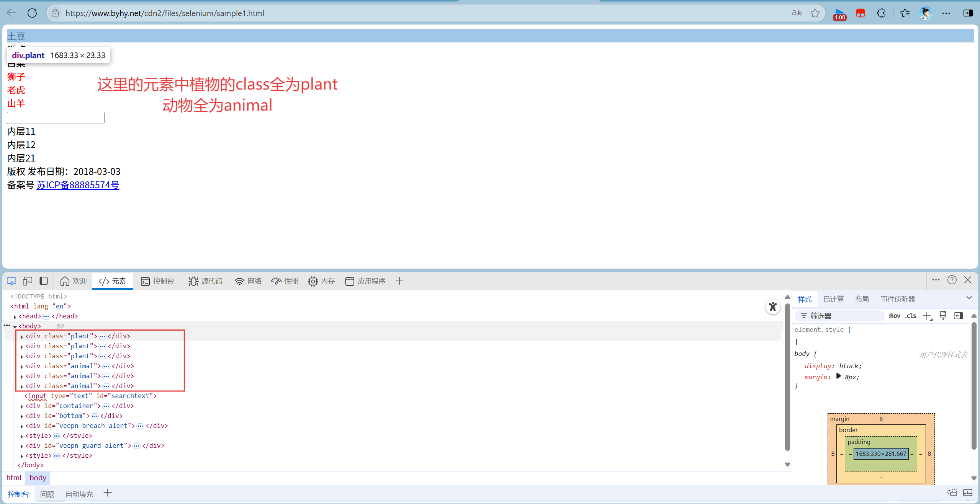This screenshot has height=504, width=980.
Task: Click the new style rule plus icon
Action: [927, 316]
